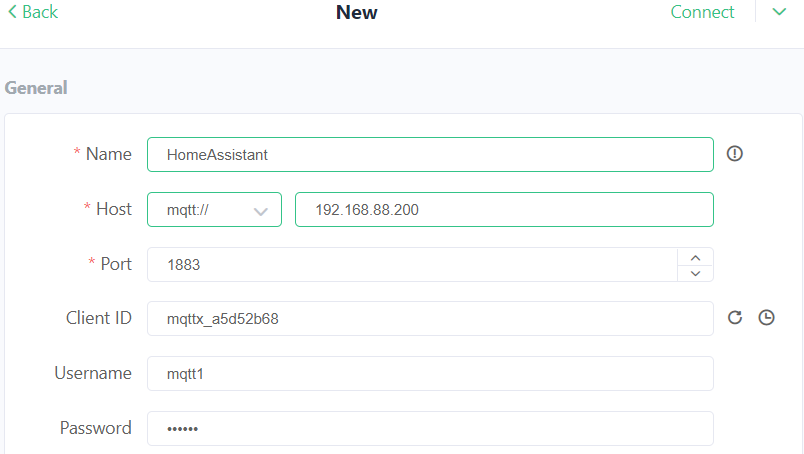This screenshot has width=804, height=454.
Task: Increase port with up arrow
Action: [x=695, y=258]
